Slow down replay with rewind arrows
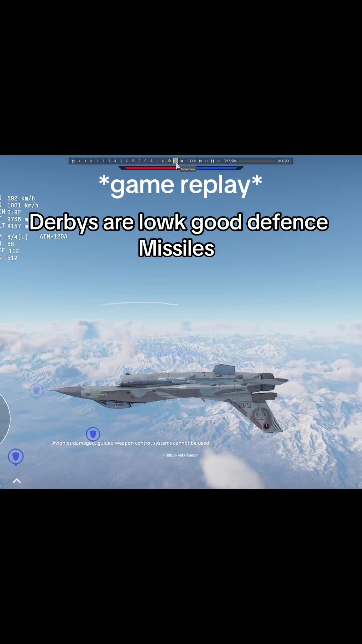This screenshot has width=362, height=644. pyautogui.click(x=182, y=161)
